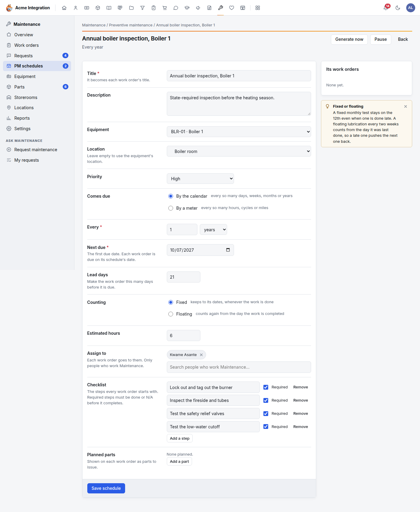Open Reports in the sidebar
Screen dimensions: 420x512
(37, 118)
